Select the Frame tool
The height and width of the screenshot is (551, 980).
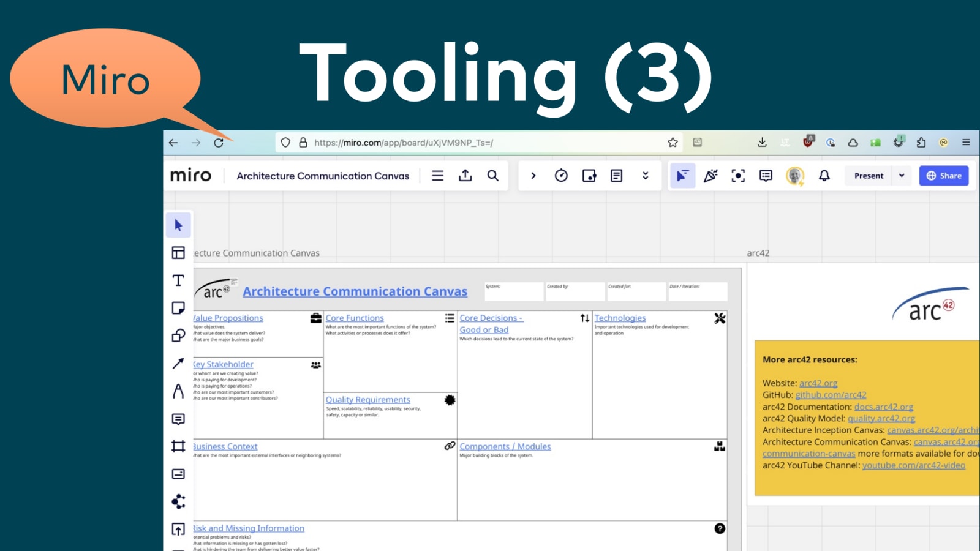coord(178,446)
